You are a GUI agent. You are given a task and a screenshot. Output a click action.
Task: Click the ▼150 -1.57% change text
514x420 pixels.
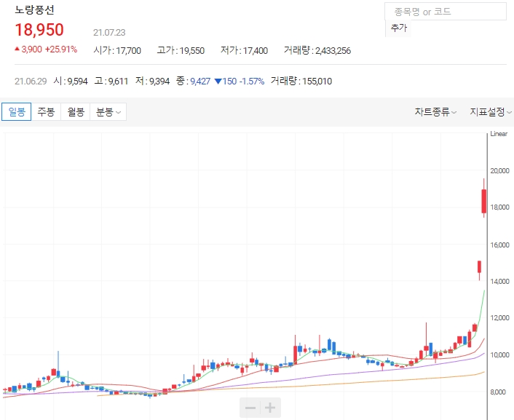(240, 81)
